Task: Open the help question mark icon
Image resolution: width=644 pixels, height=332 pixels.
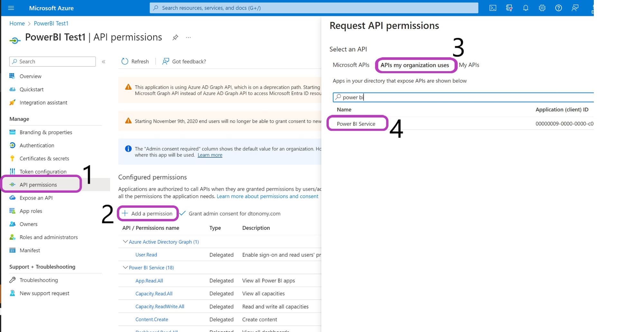Action: click(x=558, y=8)
